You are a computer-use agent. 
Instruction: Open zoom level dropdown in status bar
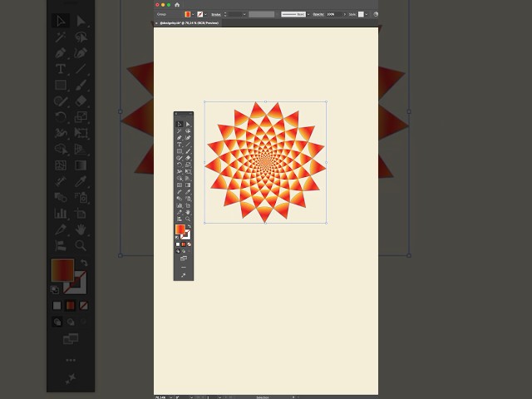pyautogui.click(x=170, y=397)
